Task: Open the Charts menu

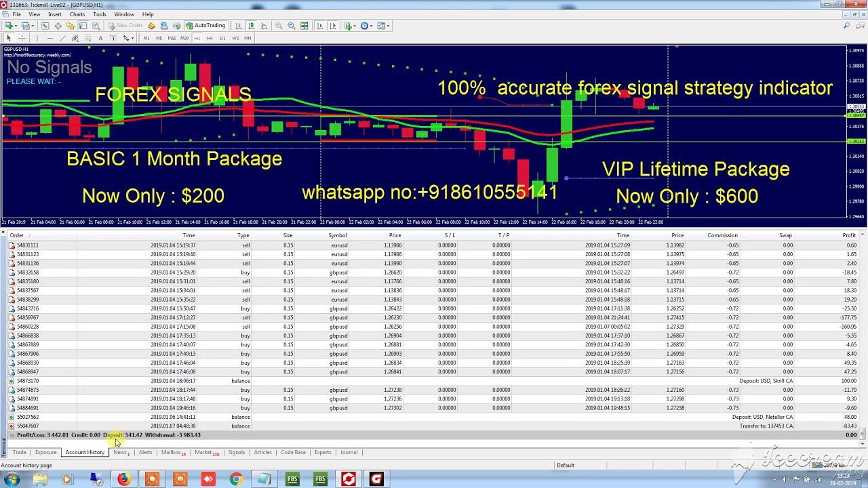Action: coord(77,14)
